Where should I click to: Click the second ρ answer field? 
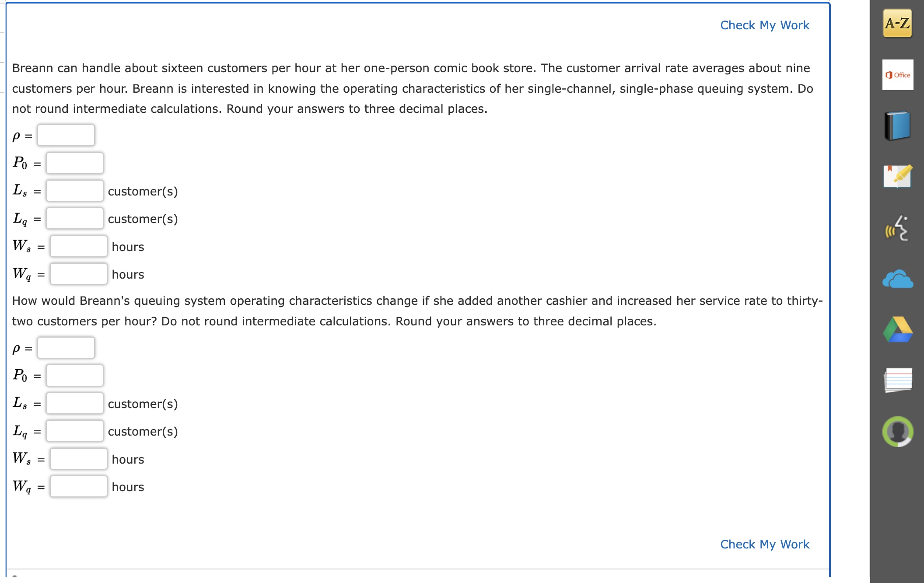coord(66,348)
